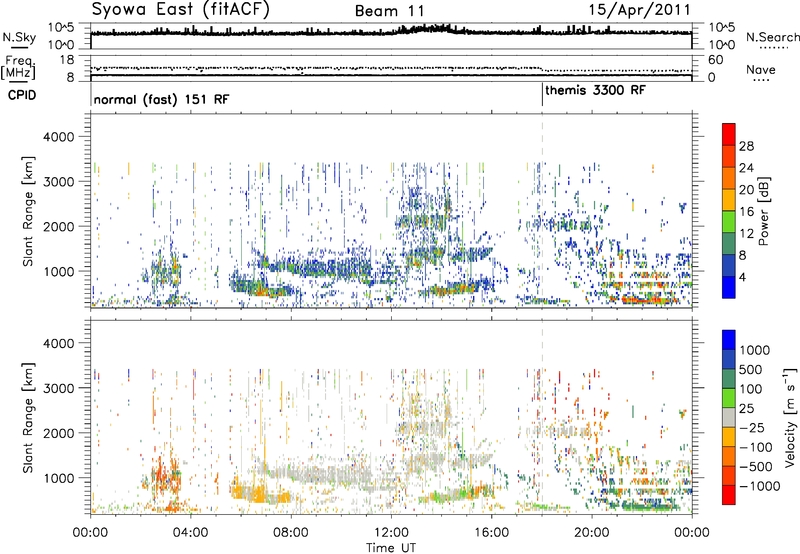Click the '60' Nave axis tick

pos(716,60)
